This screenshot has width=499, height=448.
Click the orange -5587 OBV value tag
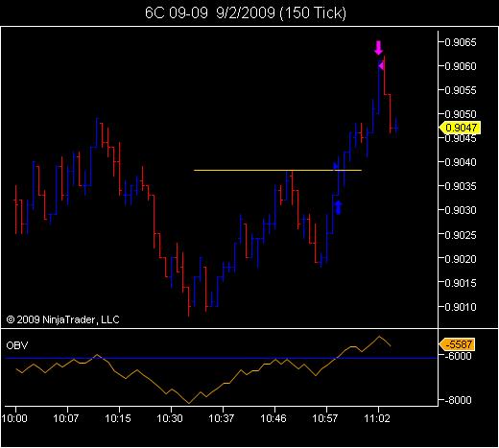[x=457, y=344]
